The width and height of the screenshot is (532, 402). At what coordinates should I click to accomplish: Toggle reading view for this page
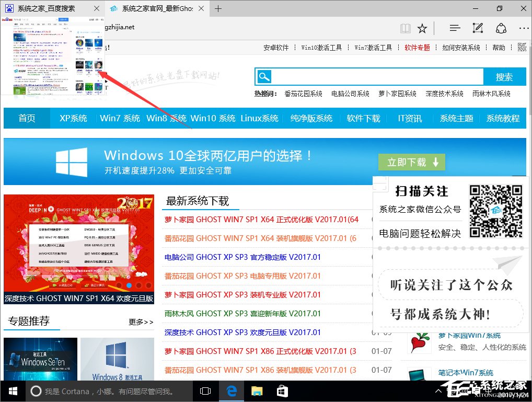click(405, 28)
